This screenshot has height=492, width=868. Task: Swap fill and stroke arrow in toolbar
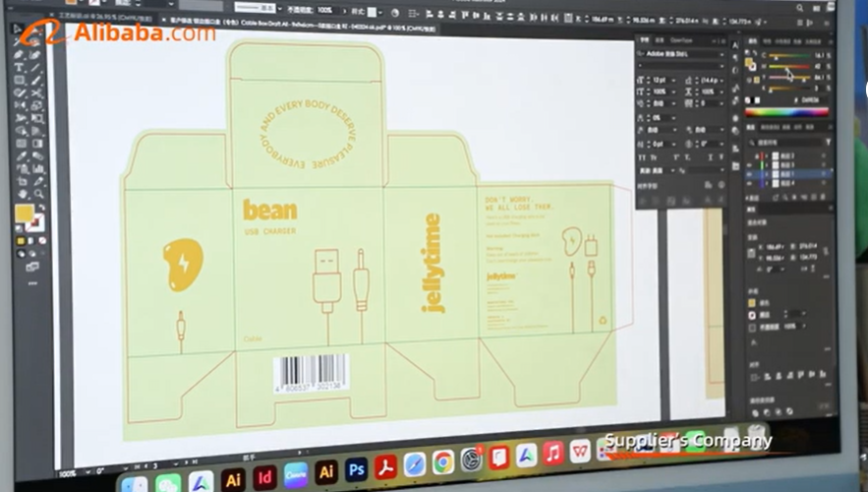pyautogui.click(x=42, y=206)
